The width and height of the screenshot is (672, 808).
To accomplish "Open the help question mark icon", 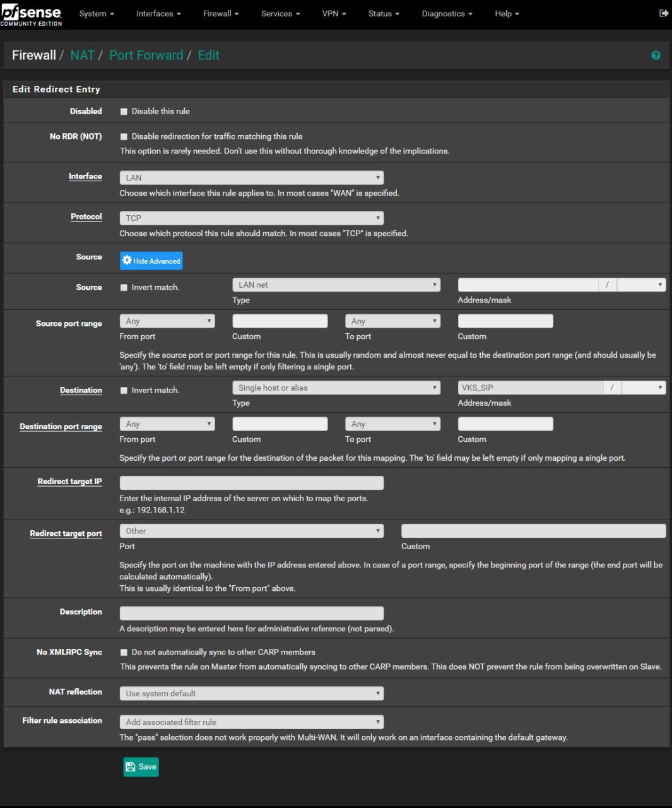I will click(x=656, y=56).
